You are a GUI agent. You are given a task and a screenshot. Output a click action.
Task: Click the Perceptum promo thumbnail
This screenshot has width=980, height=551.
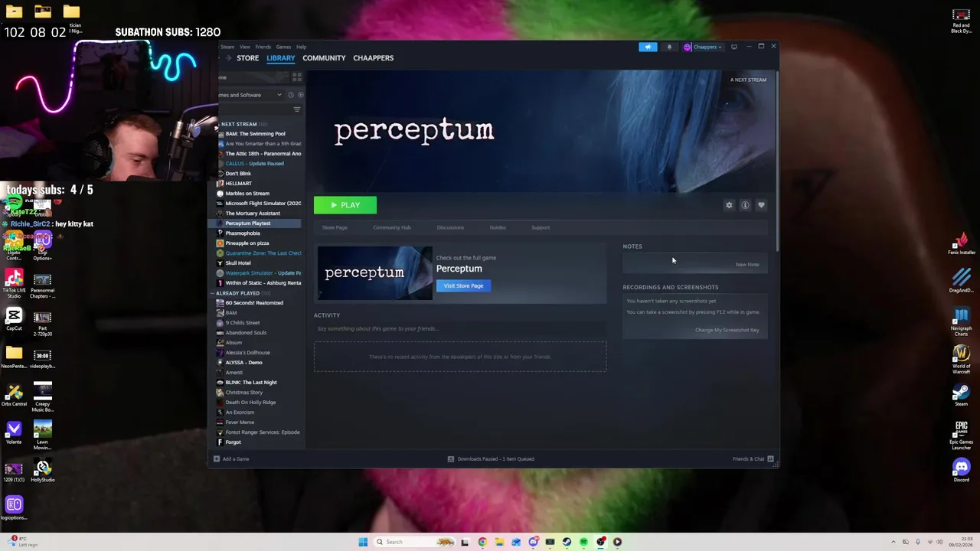[x=375, y=272]
